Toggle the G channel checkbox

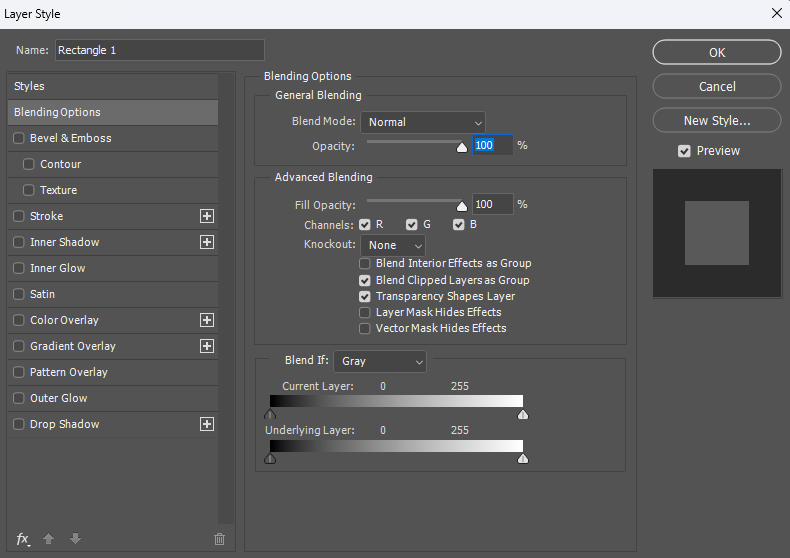click(412, 225)
